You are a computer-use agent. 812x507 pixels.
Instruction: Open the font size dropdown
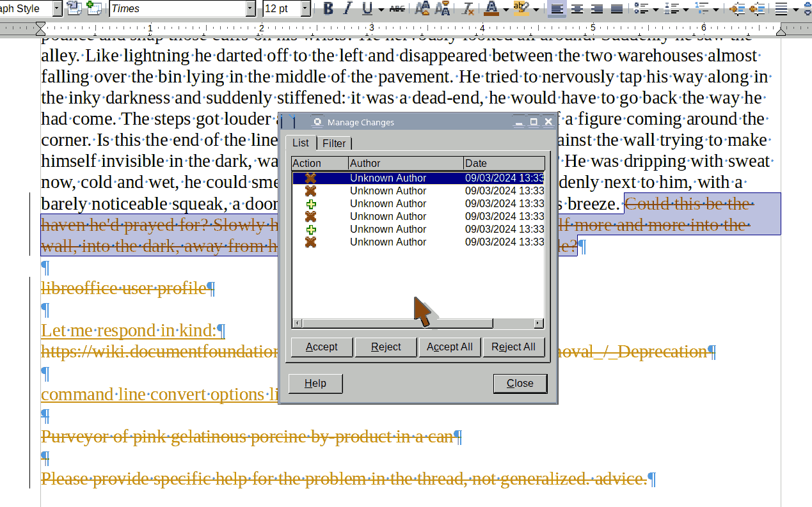coord(305,8)
